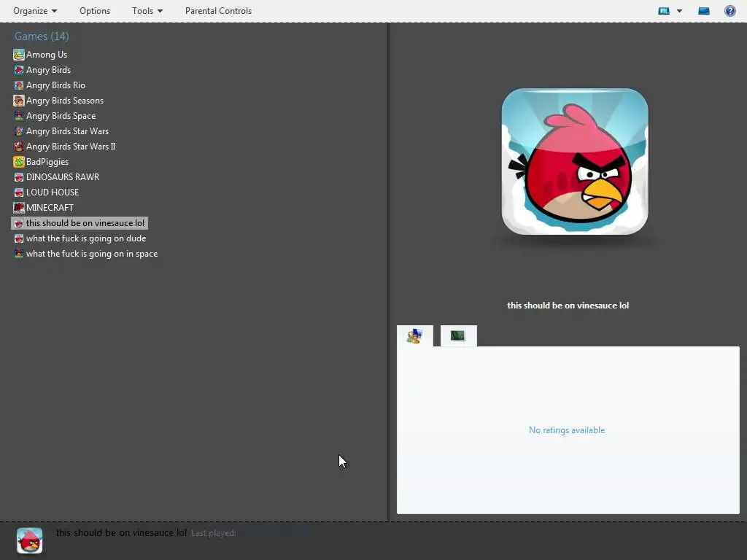Image resolution: width=747 pixels, height=560 pixels.
Task: Select 'what the fuck is going on in space' text
Action: [x=92, y=254]
